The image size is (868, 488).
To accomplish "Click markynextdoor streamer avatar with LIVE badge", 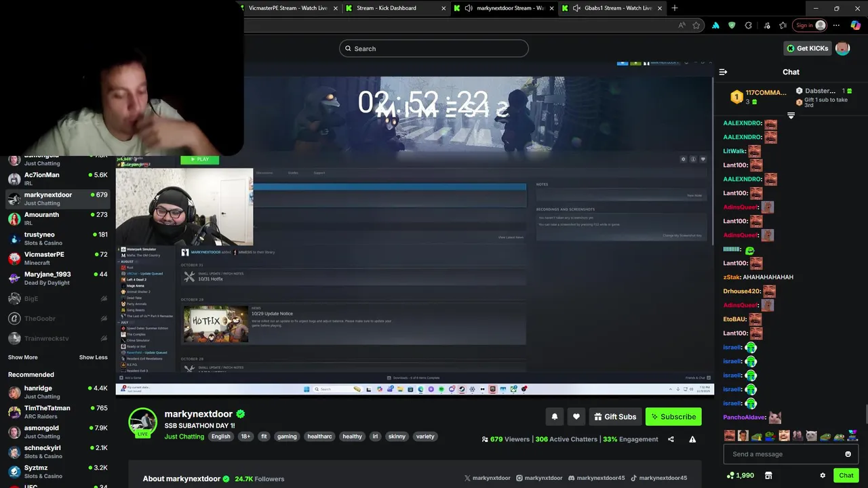I will click(142, 423).
